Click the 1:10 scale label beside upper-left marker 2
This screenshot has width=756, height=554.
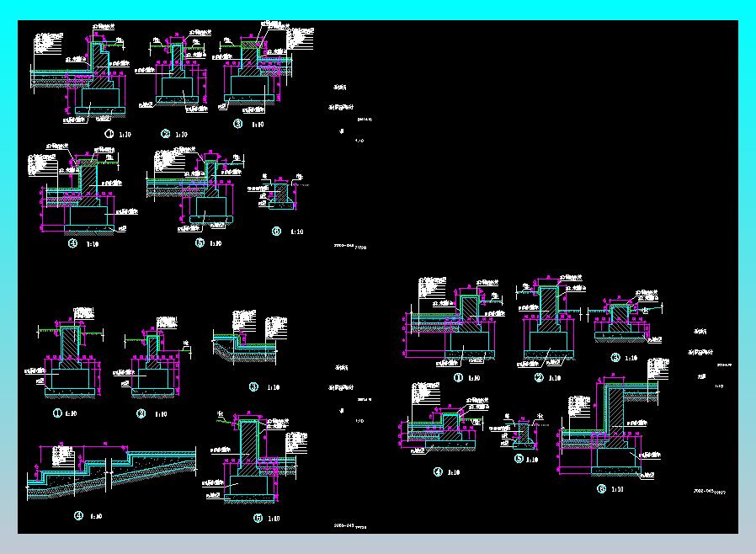pos(181,135)
